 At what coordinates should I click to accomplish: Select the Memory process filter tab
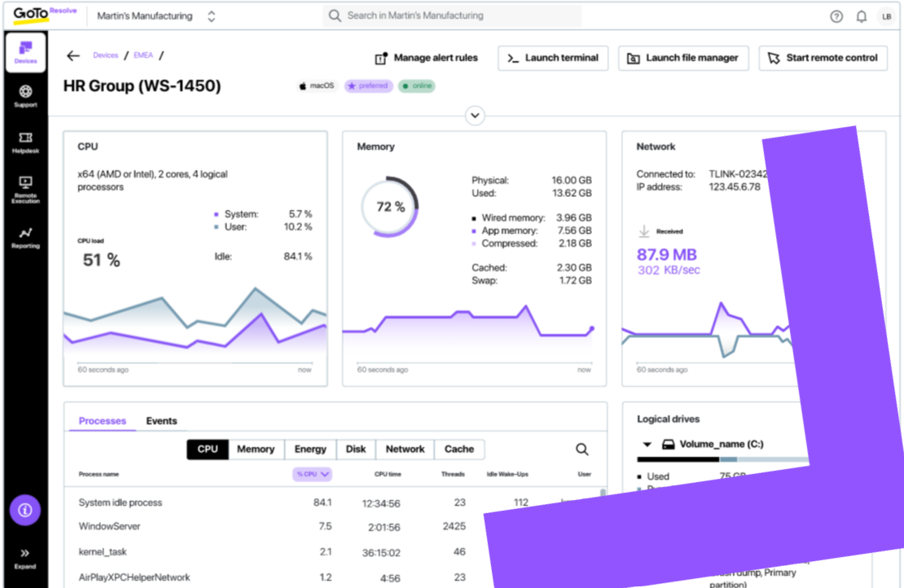[x=255, y=450]
